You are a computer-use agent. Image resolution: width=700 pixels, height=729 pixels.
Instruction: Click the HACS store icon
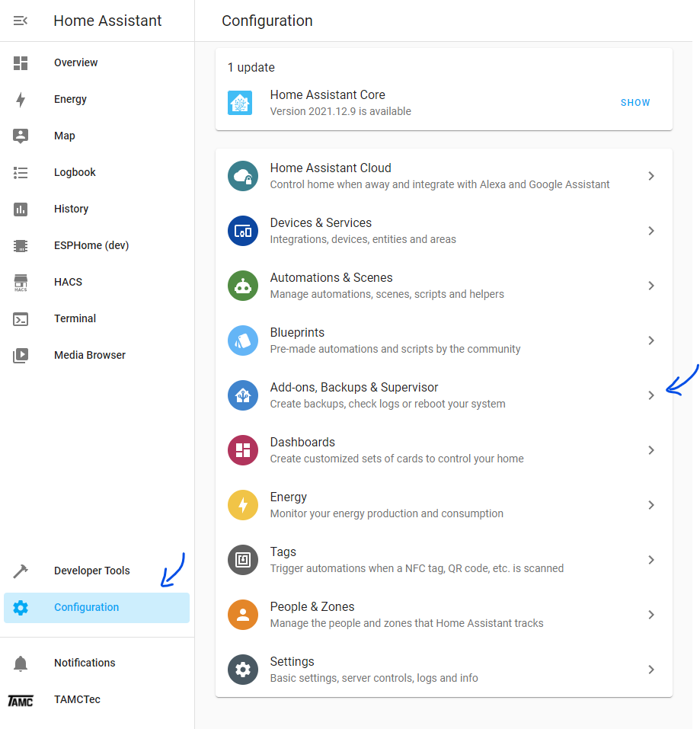pos(21,282)
